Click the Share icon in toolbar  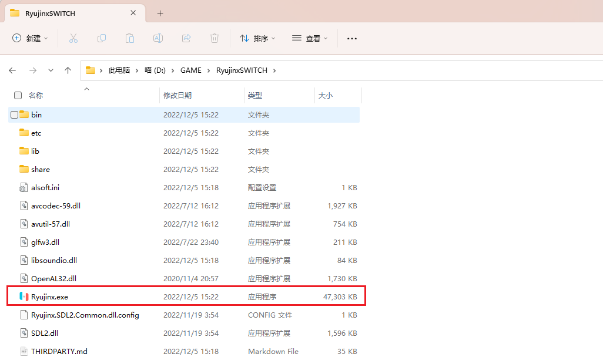click(186, 38)
